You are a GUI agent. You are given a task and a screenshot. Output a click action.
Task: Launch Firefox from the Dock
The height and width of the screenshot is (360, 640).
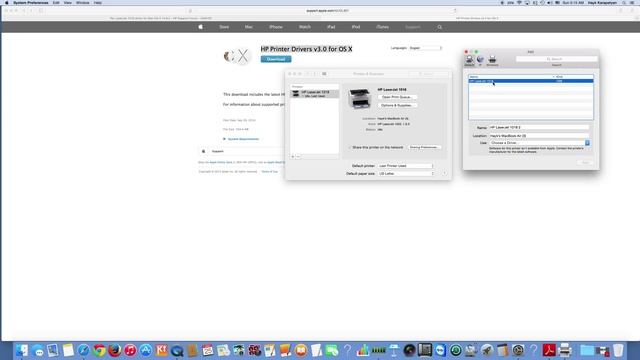point(115,350)
